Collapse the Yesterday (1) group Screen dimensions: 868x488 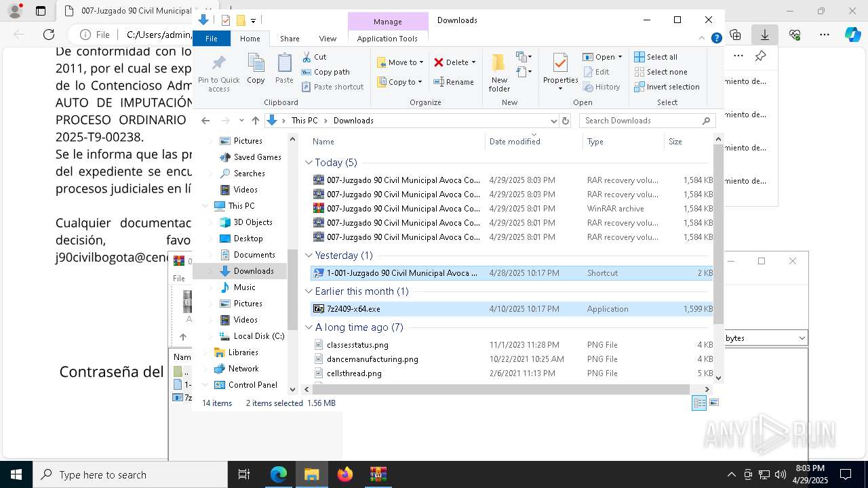coord(309,256)
